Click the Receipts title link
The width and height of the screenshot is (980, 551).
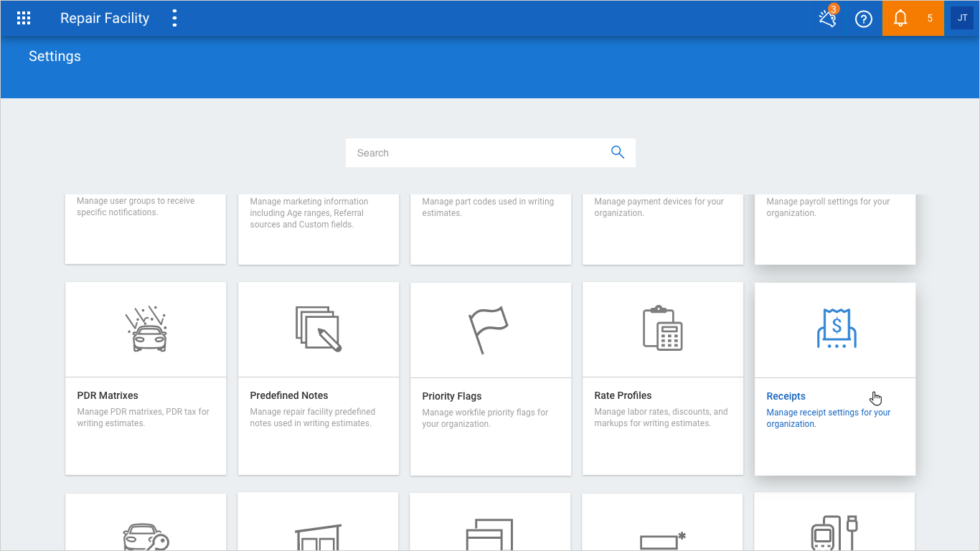786,396
